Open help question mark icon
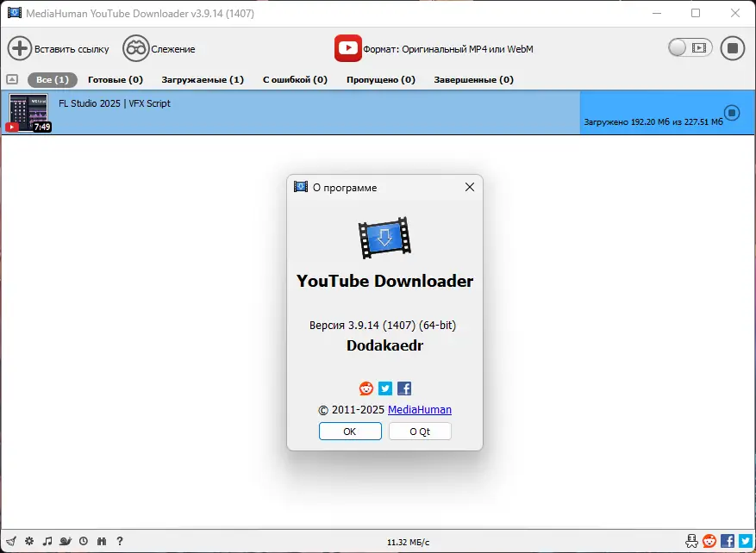 coord(120,541)
